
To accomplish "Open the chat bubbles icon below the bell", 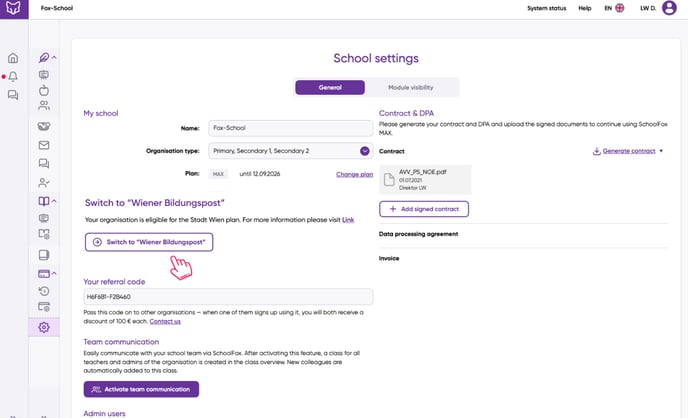I will point(13,95).
